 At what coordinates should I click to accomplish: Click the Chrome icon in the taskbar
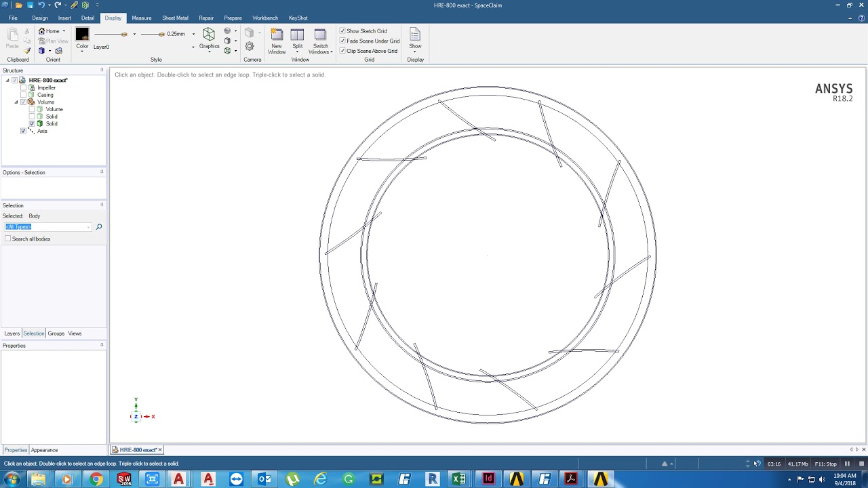click(96, 479)
